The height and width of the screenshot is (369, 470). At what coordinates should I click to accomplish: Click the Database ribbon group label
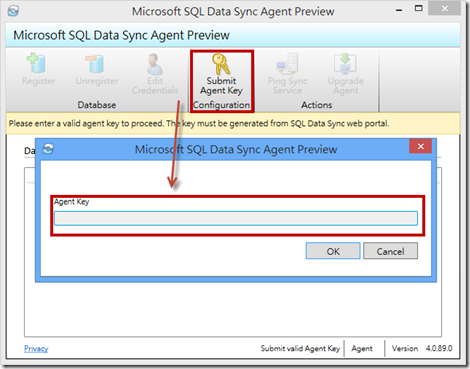click(x=97, y=105)
